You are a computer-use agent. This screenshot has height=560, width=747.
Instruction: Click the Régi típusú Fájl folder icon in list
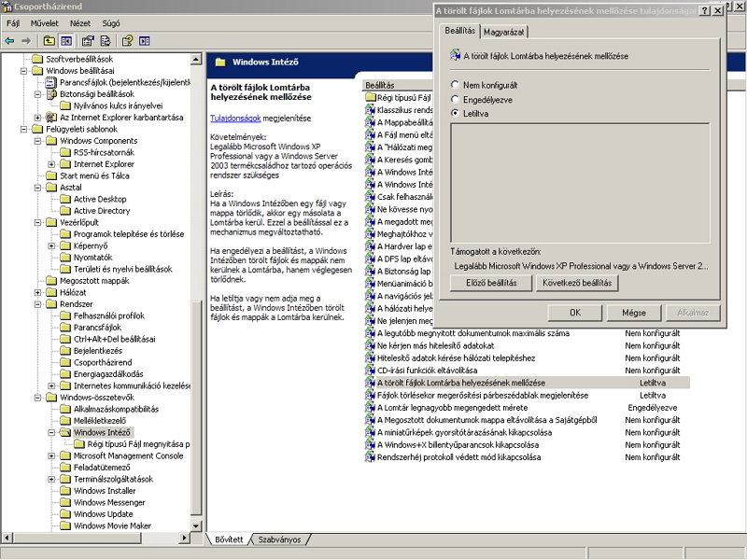pos(370,98)
